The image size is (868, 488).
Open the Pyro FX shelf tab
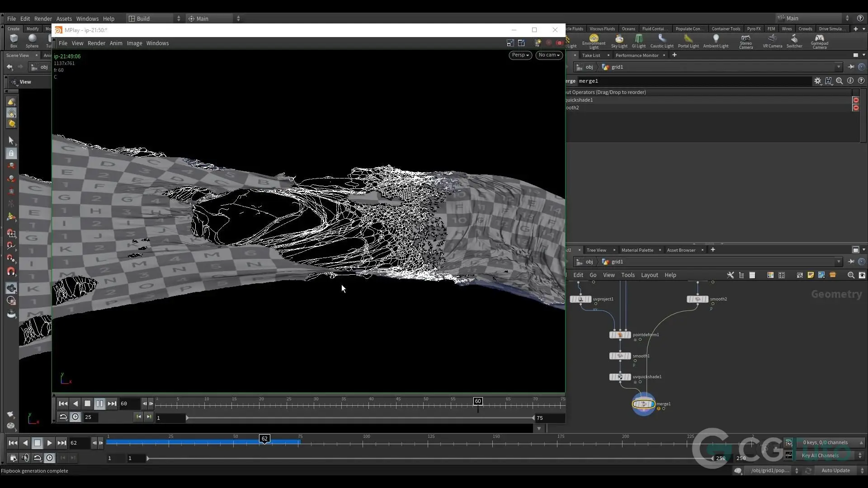pos(753,29)
